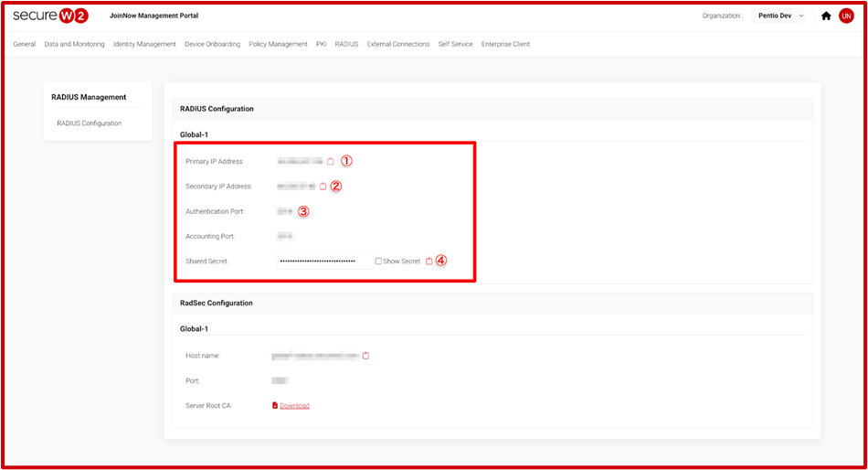
Task: Open Data and Monitoring menu
Action: tap(74, 44)
